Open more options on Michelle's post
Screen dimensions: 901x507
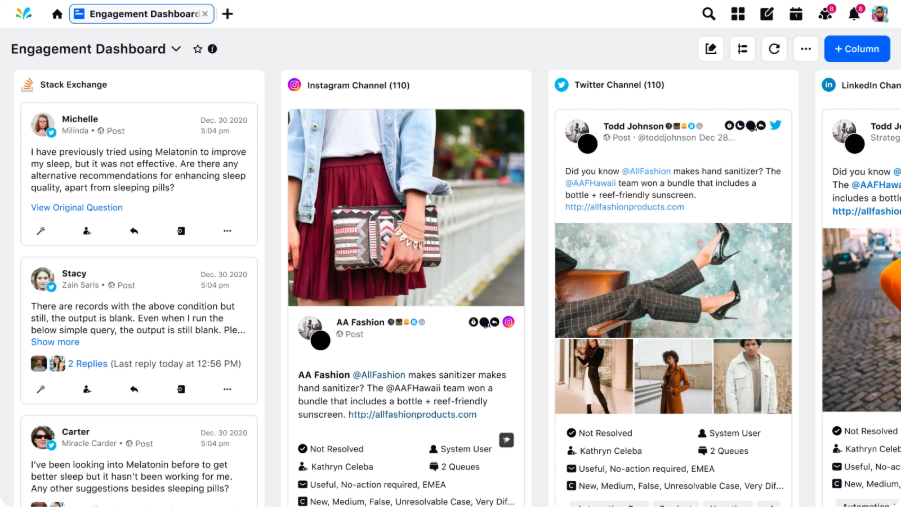[228, 231]
